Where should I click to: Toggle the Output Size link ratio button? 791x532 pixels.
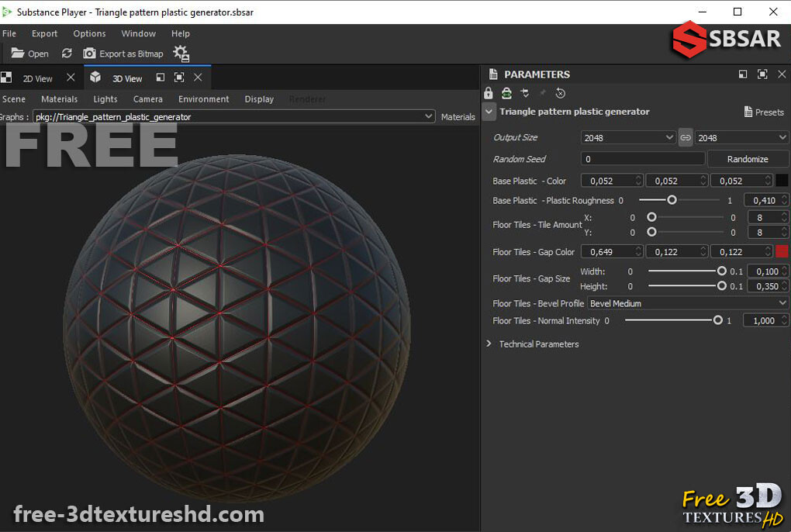click(685, 138)
